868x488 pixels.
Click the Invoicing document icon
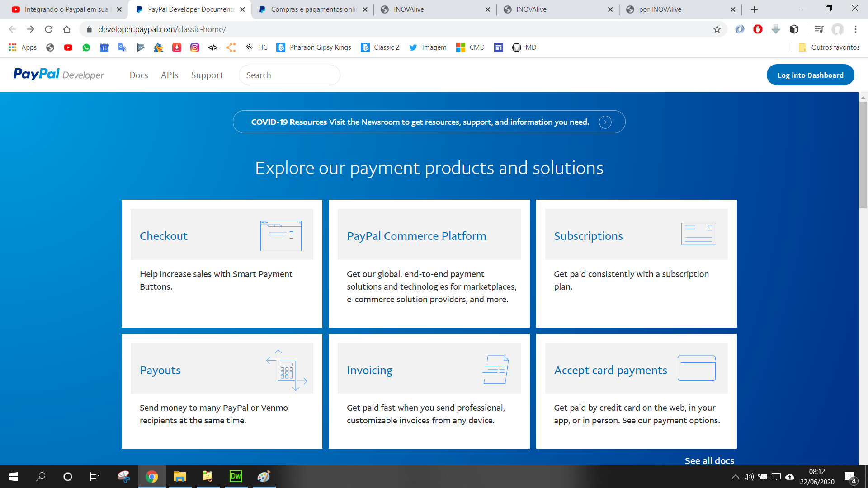pos(495,369)
